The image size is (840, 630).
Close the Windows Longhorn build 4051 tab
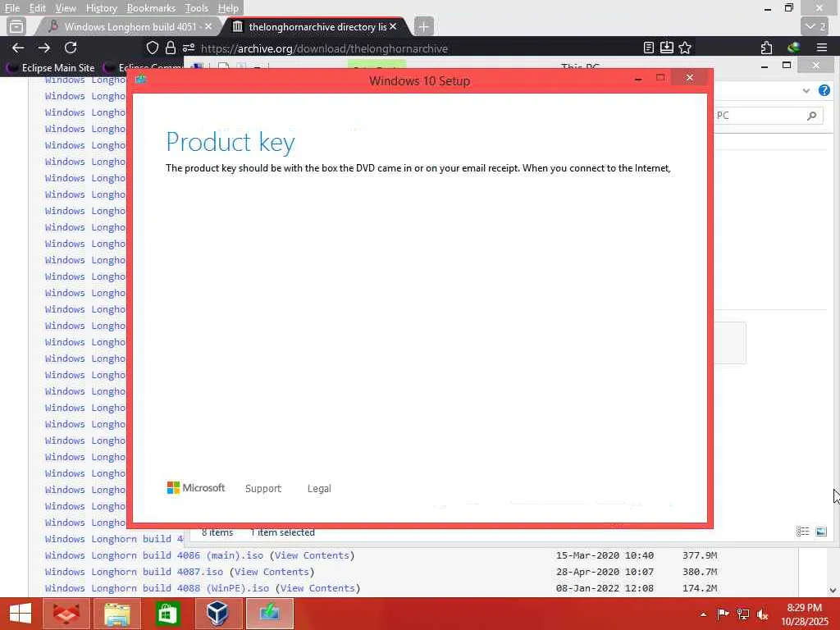click(208, 26)
